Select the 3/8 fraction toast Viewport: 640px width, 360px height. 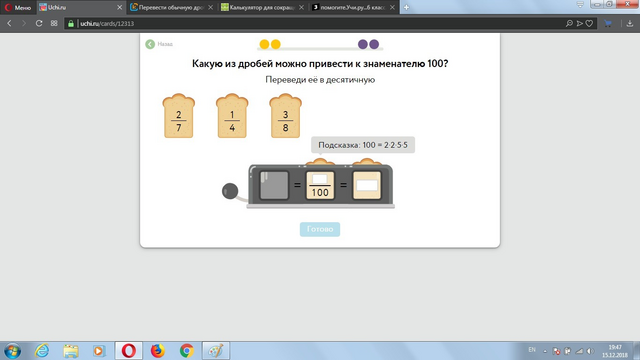(285, 116)
